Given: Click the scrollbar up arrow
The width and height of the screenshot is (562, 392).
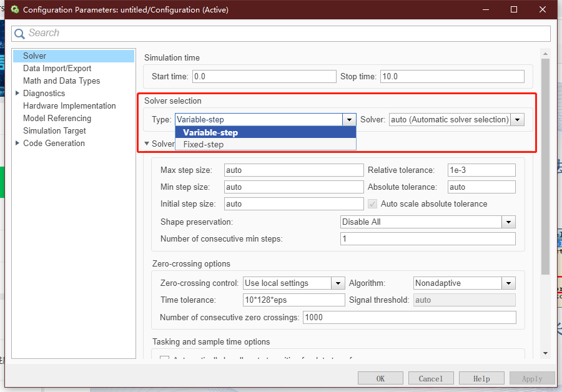Looking at the screenshot, I should pyautogui.click(x=545, y=54).
